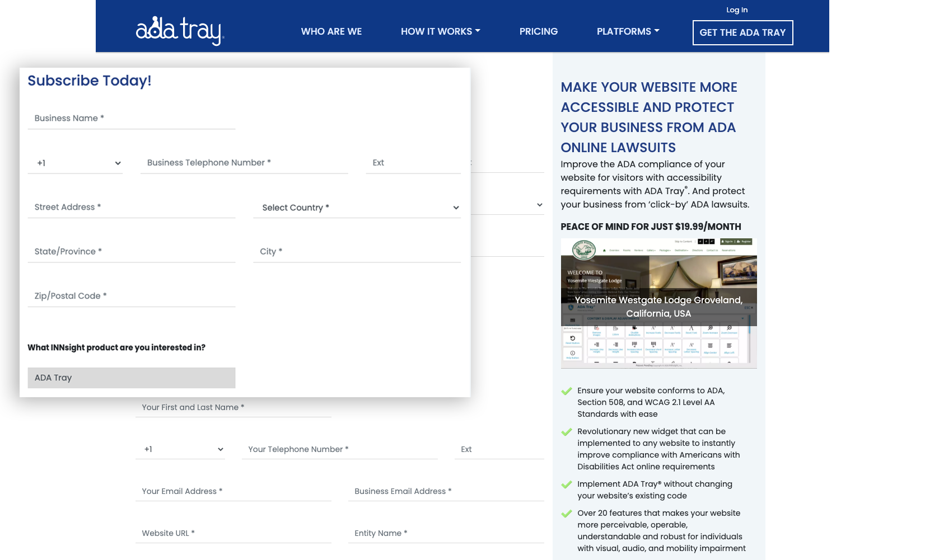Focus the Business Email Address field
The image size is (925, 560).
coord(446,491)
